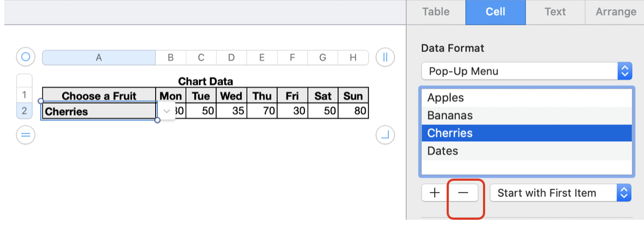Select Apples in the item list

[x=526, y=98]
